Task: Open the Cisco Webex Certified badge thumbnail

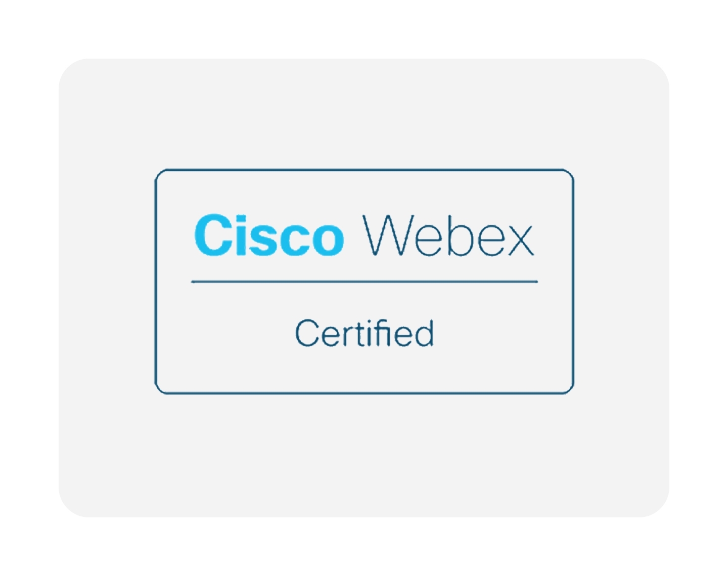Action: (364, 281)
